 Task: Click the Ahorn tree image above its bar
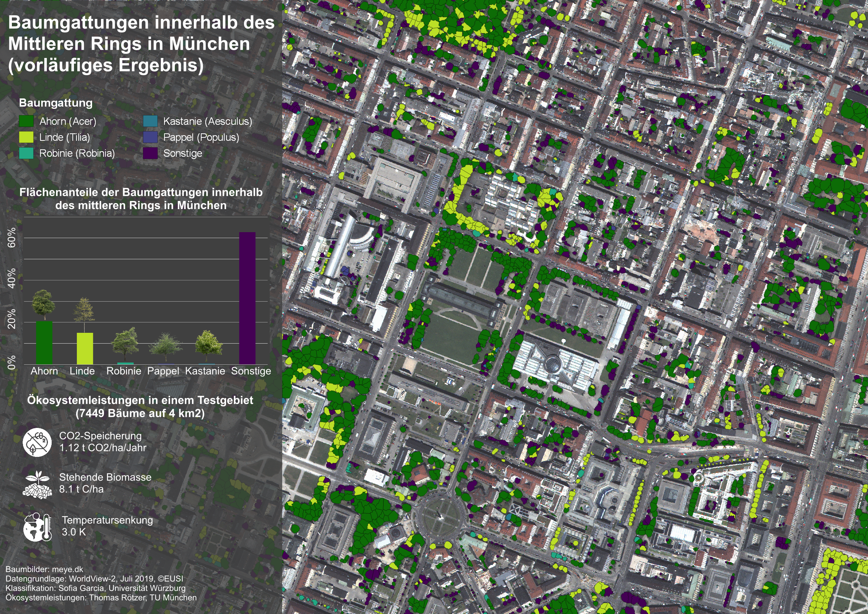coord(43,305)
